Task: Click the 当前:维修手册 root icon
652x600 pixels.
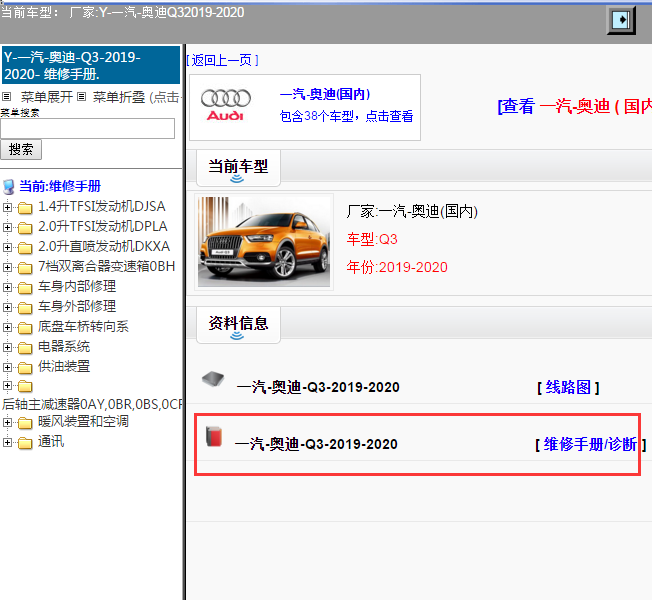Action: tap(9, 187)
